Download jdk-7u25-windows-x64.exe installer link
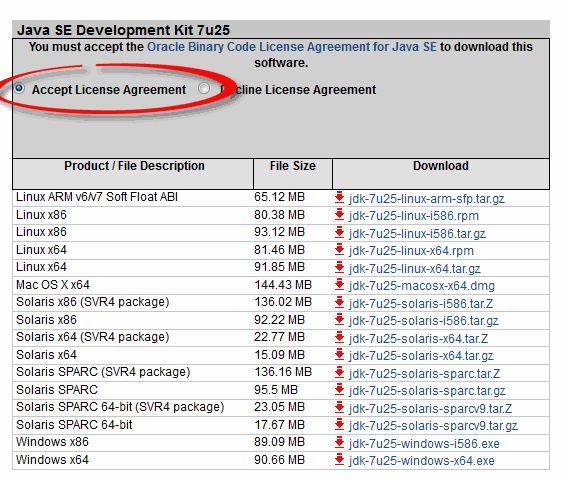The image size is (567, 479). click(x=421, y=461)
